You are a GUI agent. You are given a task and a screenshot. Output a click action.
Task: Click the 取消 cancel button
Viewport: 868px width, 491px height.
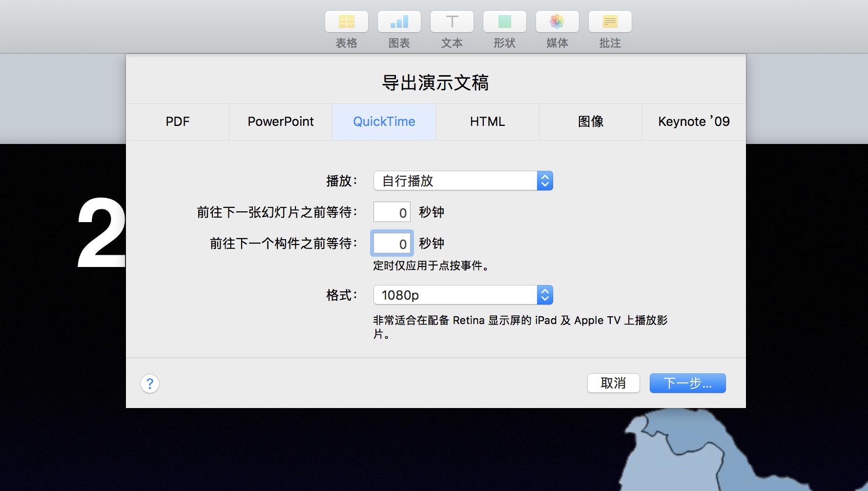[614, 384]
